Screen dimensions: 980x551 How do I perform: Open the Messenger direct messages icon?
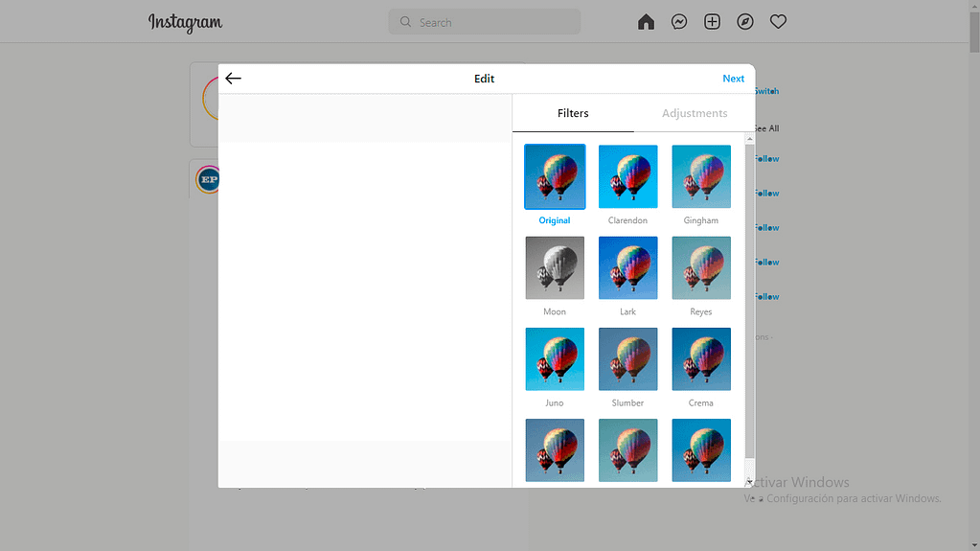679,22
